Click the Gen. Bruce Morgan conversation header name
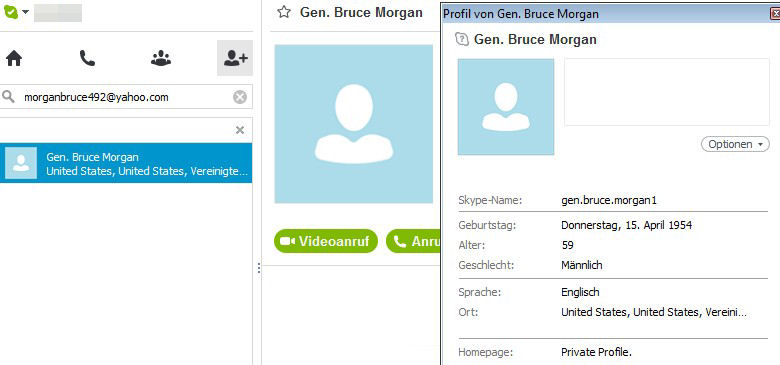 tap(361, 12)
